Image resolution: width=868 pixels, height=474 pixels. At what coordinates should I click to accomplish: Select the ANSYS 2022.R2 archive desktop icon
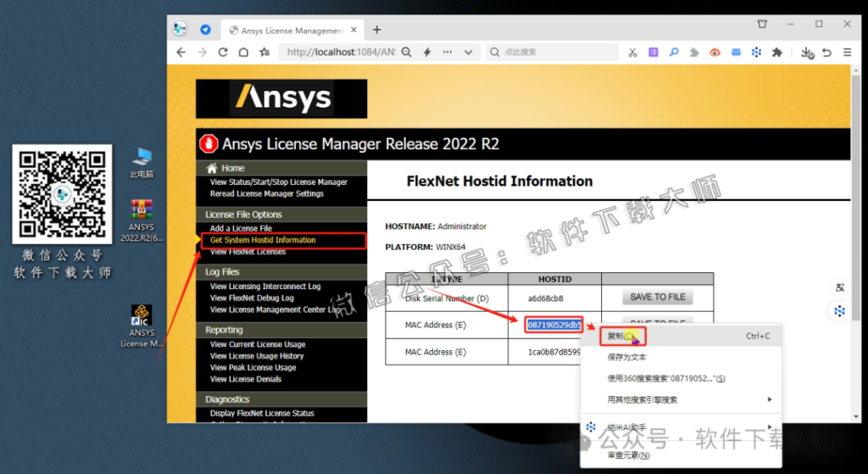(142, 221)
